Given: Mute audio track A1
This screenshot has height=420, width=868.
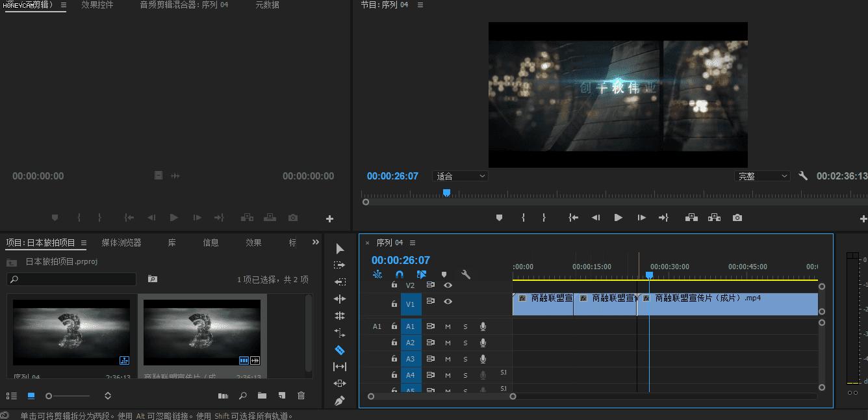Looking at the screenshot, I should [x=448, y=326].
